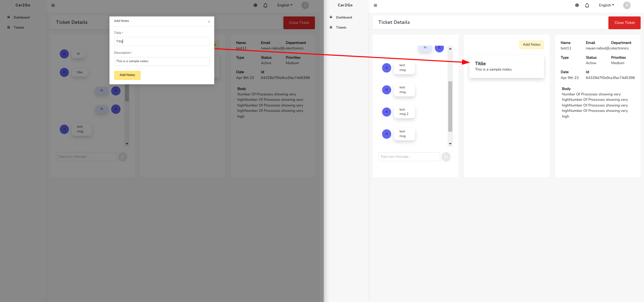Click send message icon in right window chat
The width and height of the screenshot is (644, 302).
446,157
